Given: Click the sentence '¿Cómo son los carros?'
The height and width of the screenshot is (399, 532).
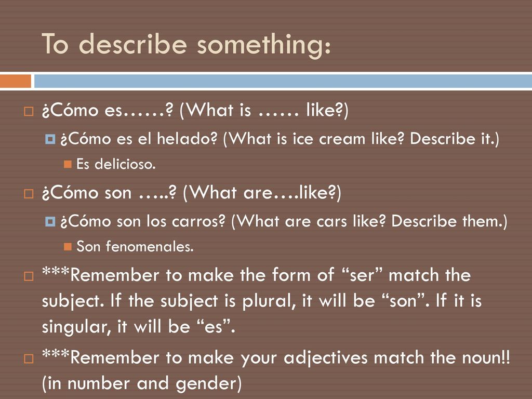Looking at the screenshot, I should point(143,221).
